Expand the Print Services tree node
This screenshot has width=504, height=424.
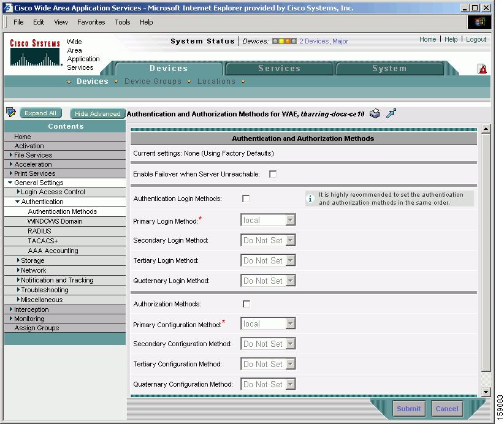pyautogui.click(x=11, y=173)
